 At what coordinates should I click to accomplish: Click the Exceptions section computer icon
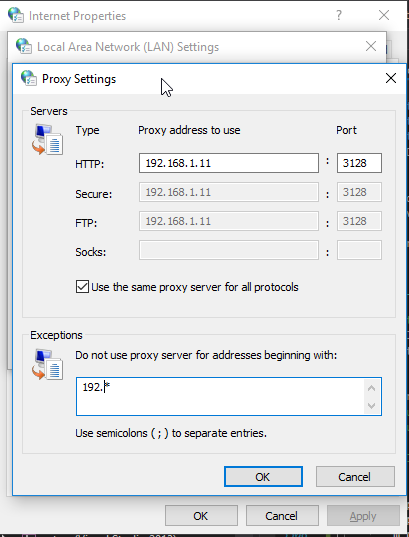coord(48,364)
